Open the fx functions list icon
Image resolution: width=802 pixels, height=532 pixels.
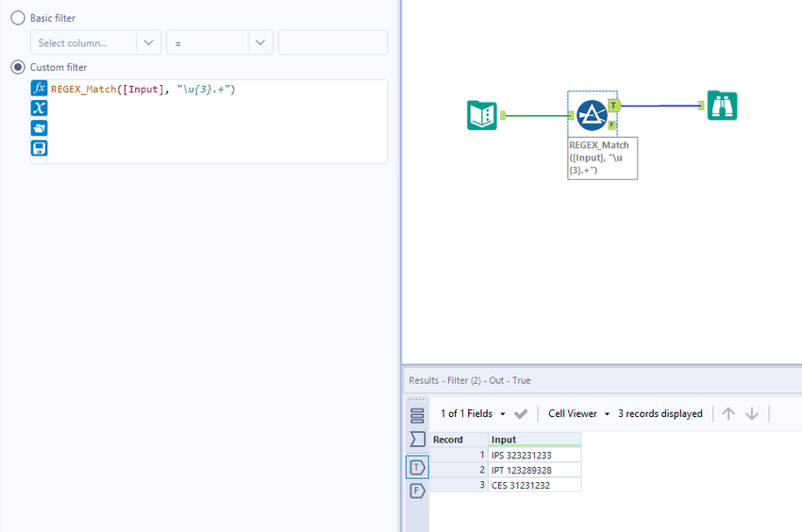(39, 88)
